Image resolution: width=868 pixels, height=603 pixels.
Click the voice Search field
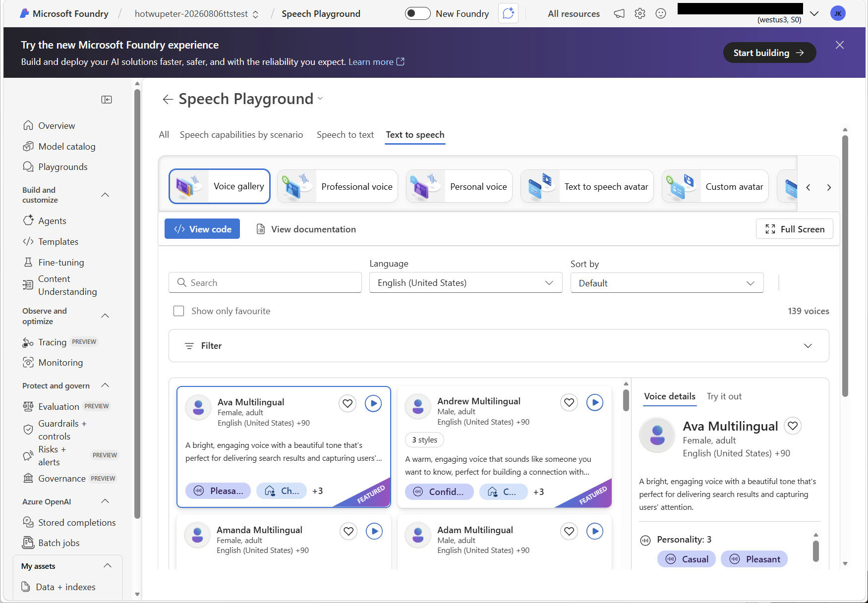(265, 282)
